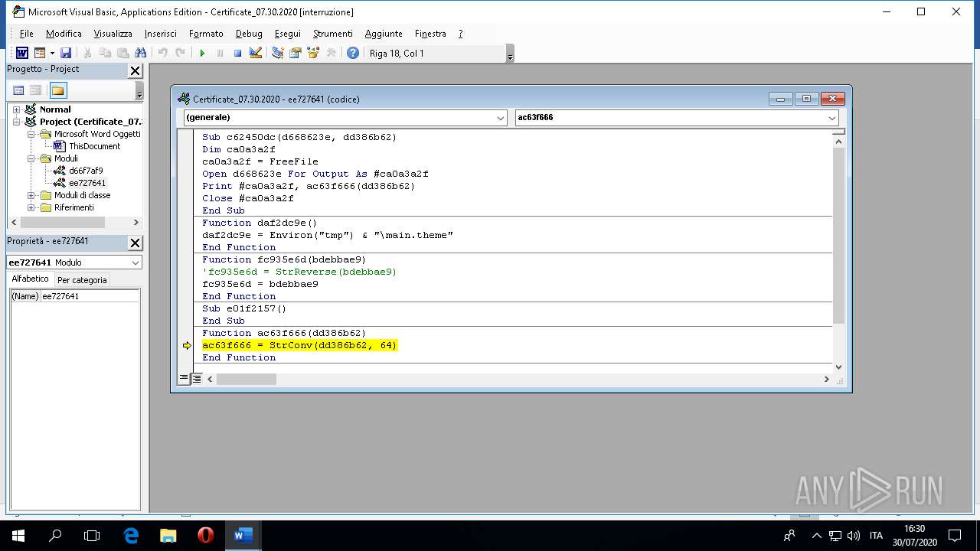Expand the Moduli di classe folder
980x551 pixels.
31,195
